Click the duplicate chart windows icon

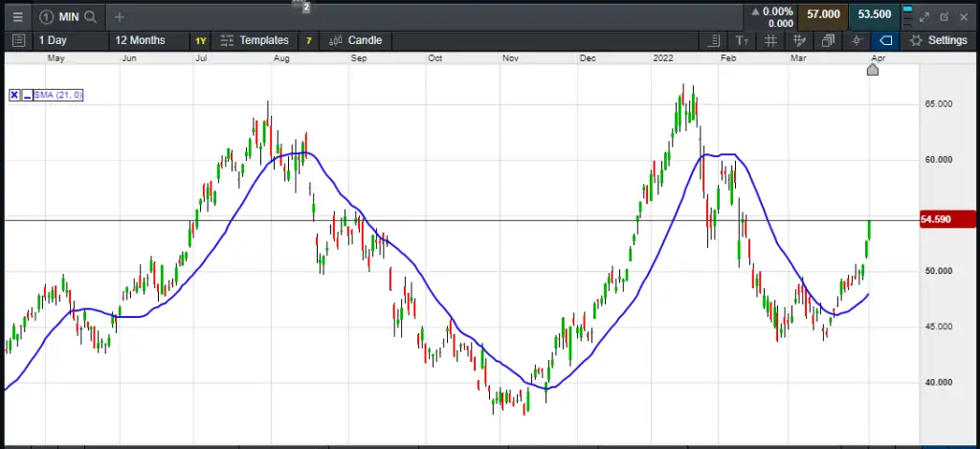pyautogui.click(x=828, y=40)
